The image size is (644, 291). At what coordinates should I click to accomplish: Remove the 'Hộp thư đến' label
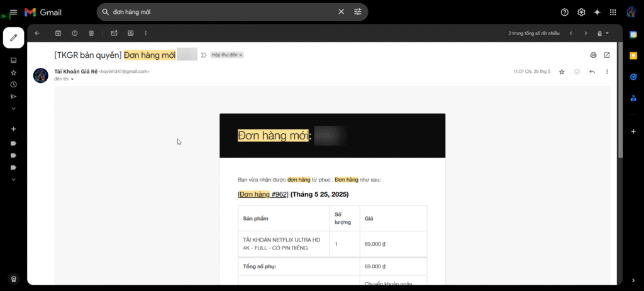tap(241, 55)
